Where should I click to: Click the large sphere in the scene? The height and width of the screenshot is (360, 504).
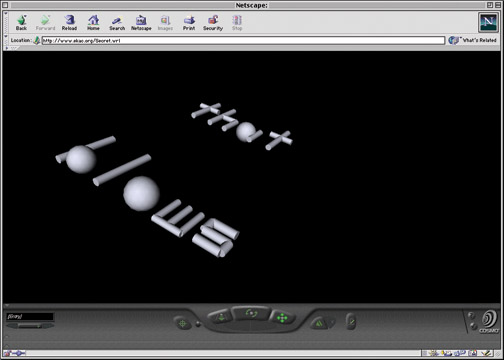pyautogui.click(x=141, y=193)
